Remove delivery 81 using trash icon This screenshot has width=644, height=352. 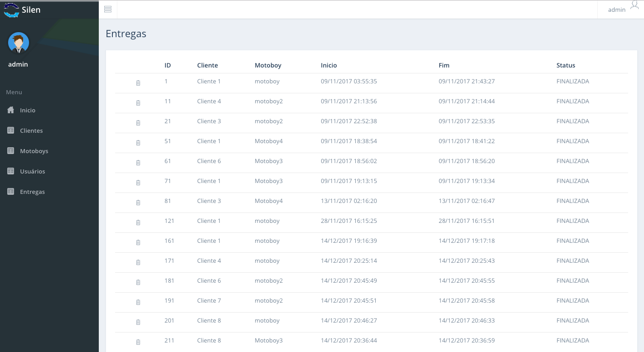pyautogui.click(x=138, y=203)
